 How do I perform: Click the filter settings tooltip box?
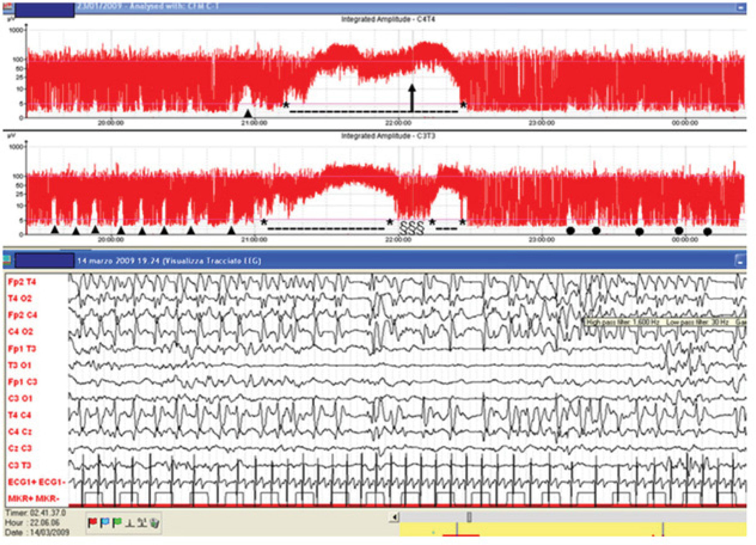665,322
